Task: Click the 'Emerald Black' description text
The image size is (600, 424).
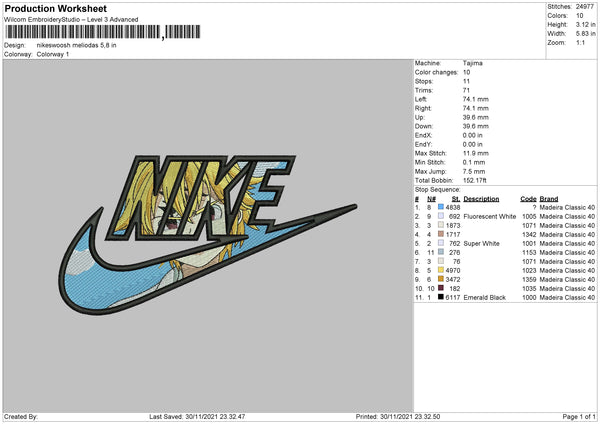Action: pos(484,297)
